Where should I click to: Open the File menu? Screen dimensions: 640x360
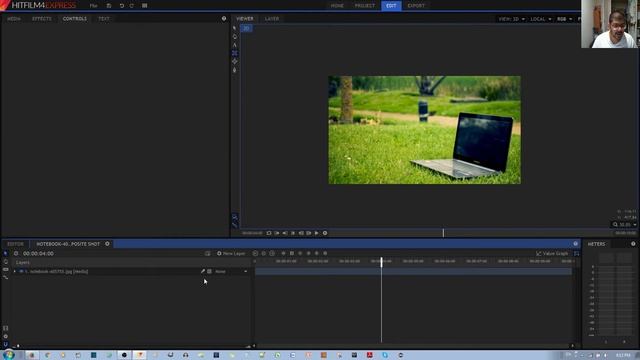click(93, 6)
